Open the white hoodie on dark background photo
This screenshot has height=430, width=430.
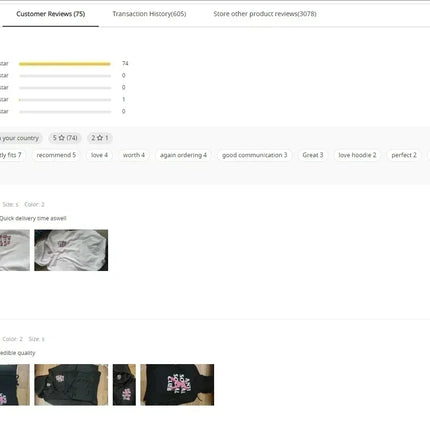click(x=71, y=250)
